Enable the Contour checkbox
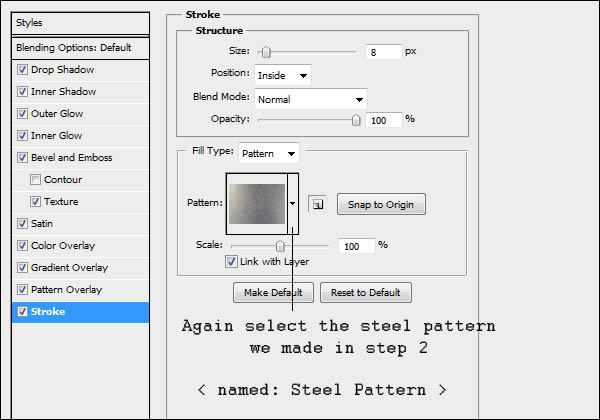 [x=36, y=179]
